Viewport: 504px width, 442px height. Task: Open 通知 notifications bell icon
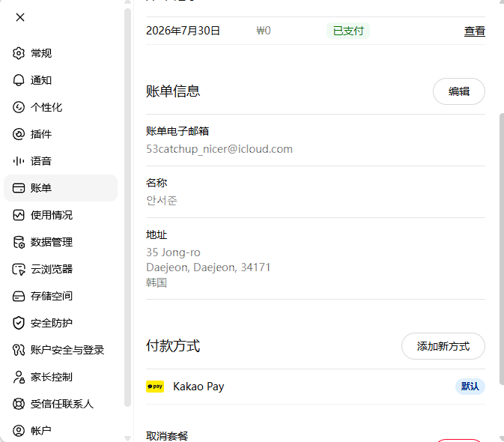[19, 80]
